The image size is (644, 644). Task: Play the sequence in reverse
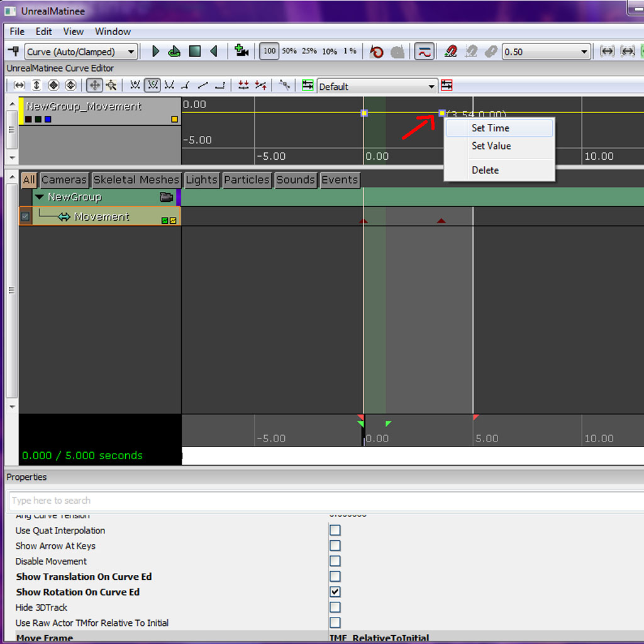tap(214, 52)
